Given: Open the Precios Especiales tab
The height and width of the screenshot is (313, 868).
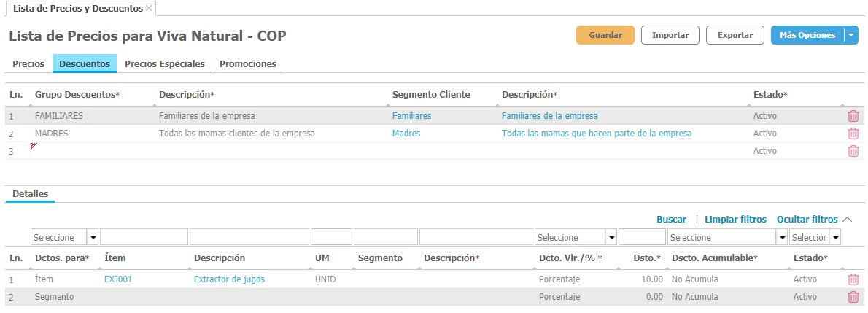Looking at the screenshot, I should tap(165, 64).
